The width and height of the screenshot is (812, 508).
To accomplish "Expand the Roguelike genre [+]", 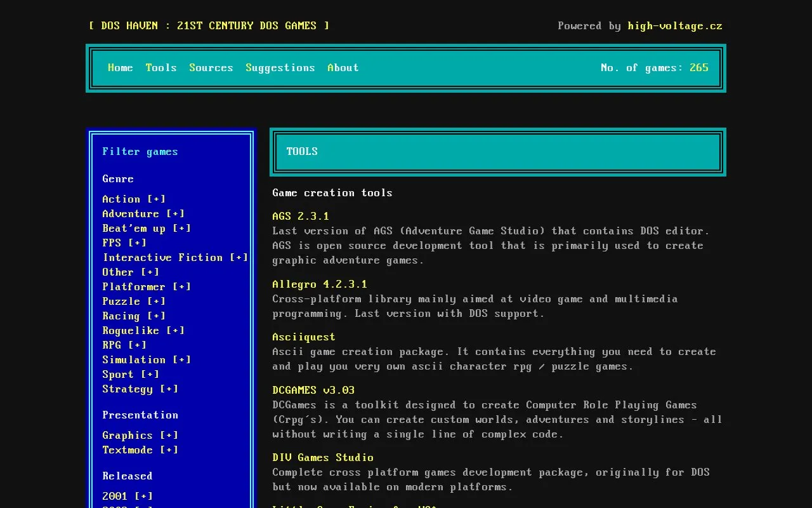I will pos(176,330).
